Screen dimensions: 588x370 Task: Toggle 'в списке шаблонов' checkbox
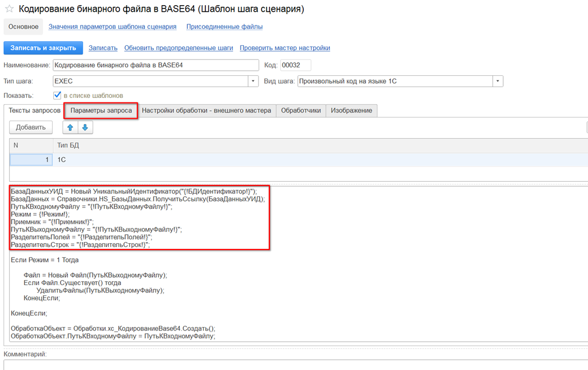57,95
